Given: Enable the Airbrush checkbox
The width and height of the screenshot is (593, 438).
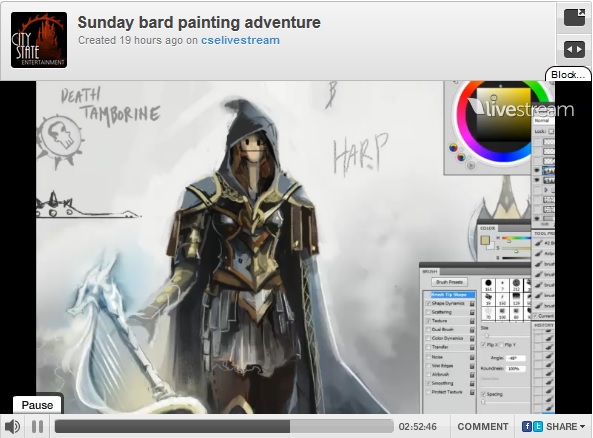Looking at the screenshot, I should coord(428,374).
